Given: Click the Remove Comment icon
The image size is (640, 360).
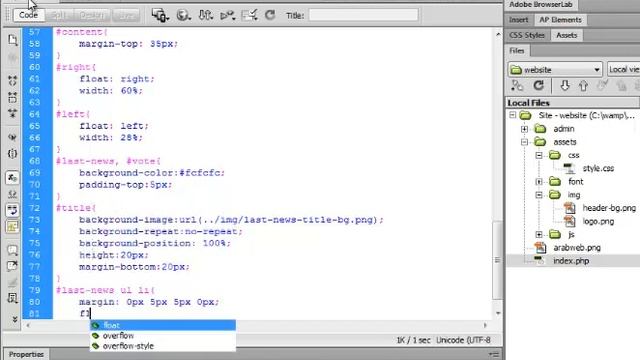Looking at the screenshot, I should pyautogui.click(x=12, y=266).
